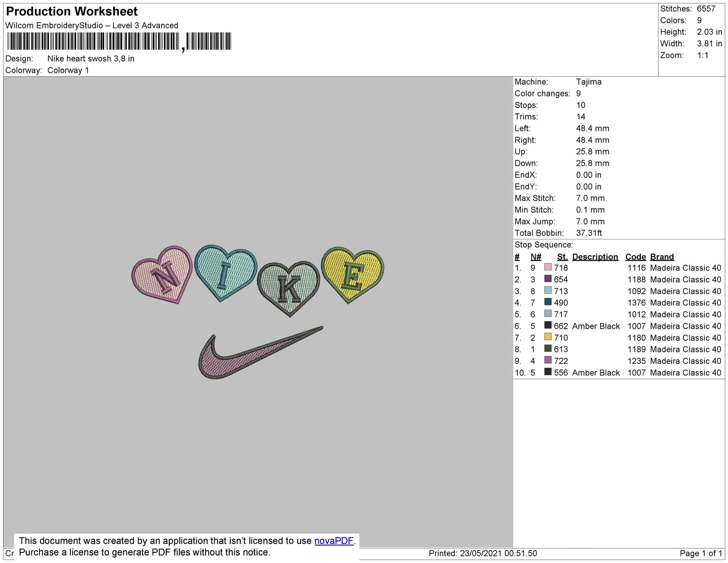728x563 pixels.
Task: Select the pink swoosh in design
Action: click(260, 352)
